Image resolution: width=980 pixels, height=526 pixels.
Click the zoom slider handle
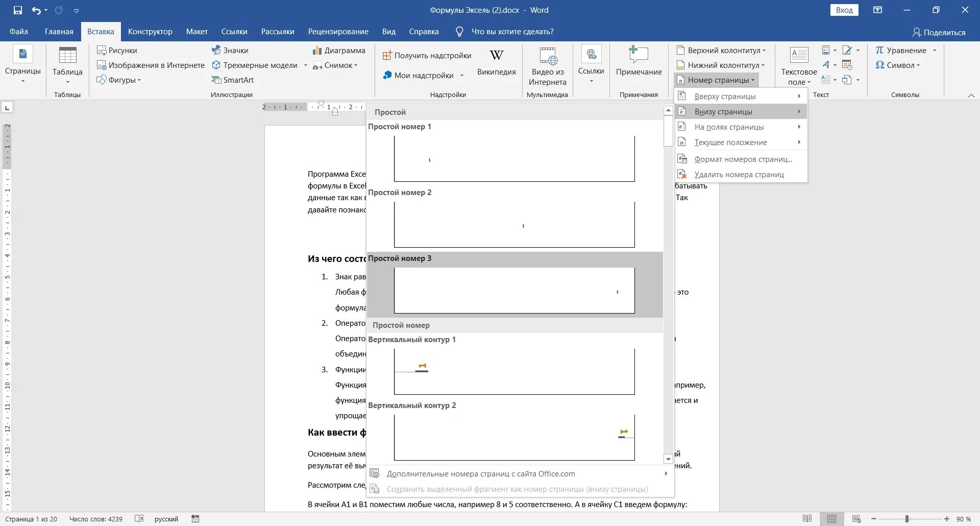coord(907,519)
